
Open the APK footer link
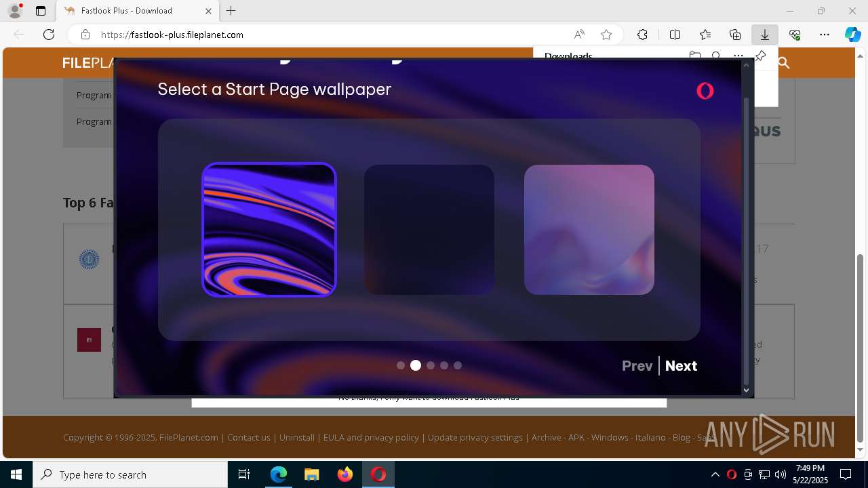point(576,438)
